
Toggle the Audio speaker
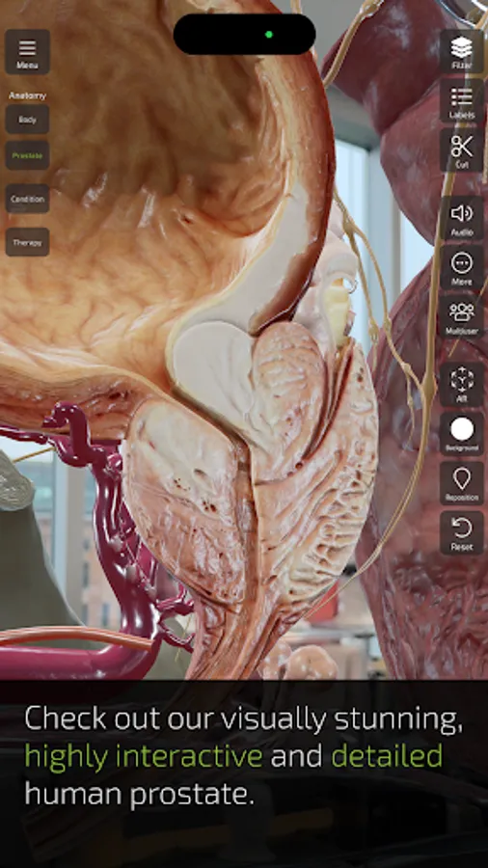click(x=461, y=218)
